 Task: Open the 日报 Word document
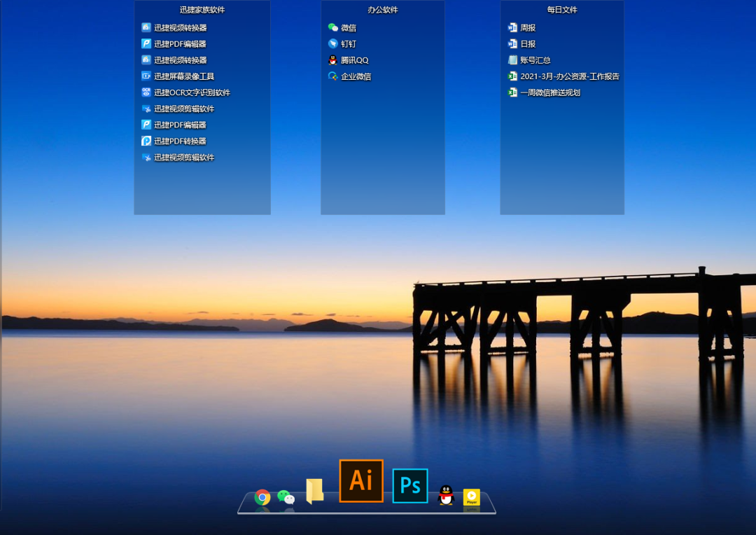coord(521,43)
